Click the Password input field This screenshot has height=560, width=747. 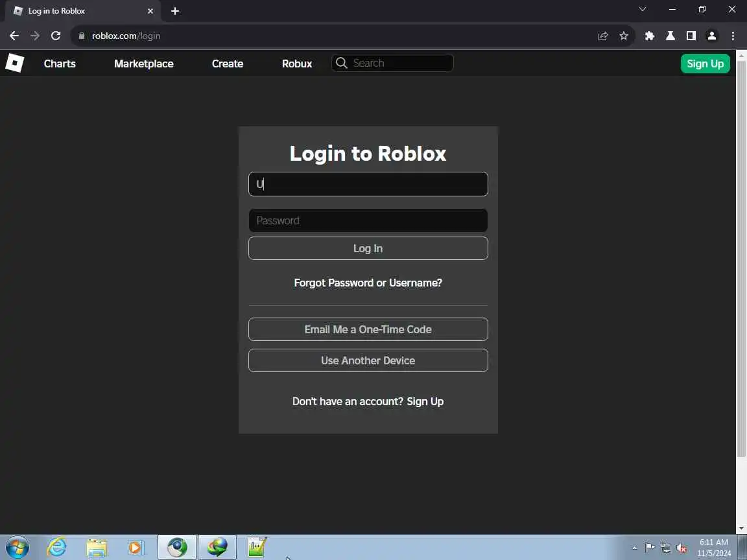tap(368, 220)
